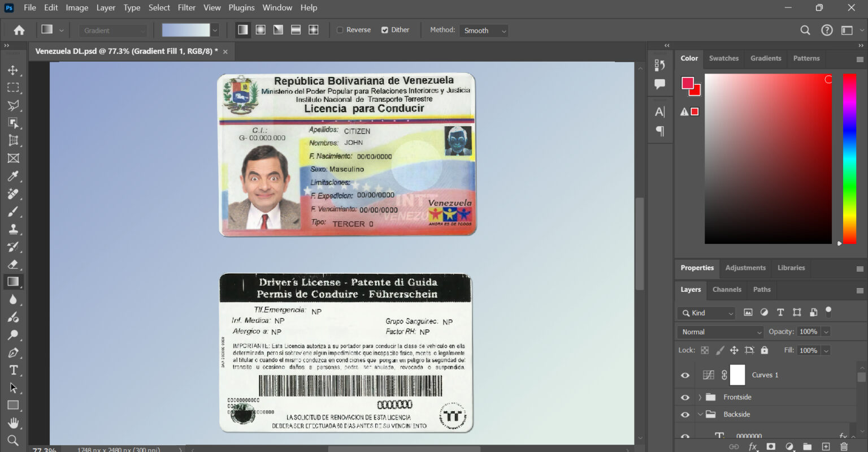Delete layer using the trash icon
The height and width of the screenshot is (452, 868).
(x=844, y=447)
